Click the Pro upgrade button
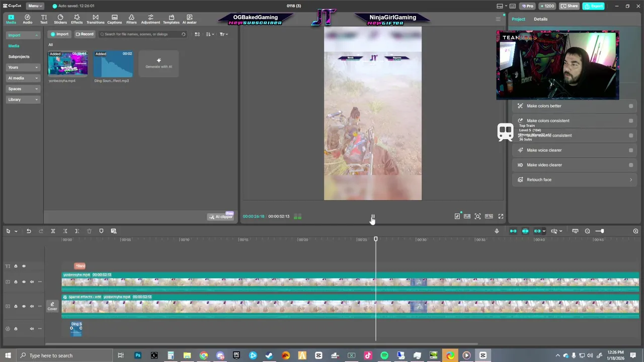The width and height of the screenshot is (644, 362). (x=527, y=6)
